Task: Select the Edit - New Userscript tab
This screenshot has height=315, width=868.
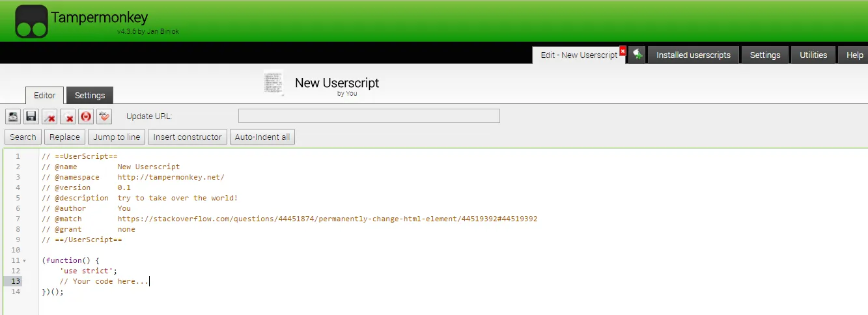Action: tap(579, 55)
